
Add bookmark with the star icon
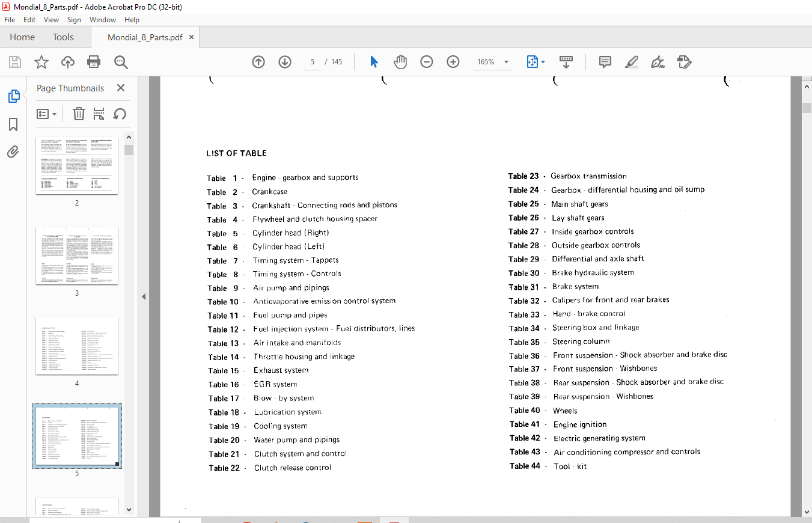(x=41, y=62)
